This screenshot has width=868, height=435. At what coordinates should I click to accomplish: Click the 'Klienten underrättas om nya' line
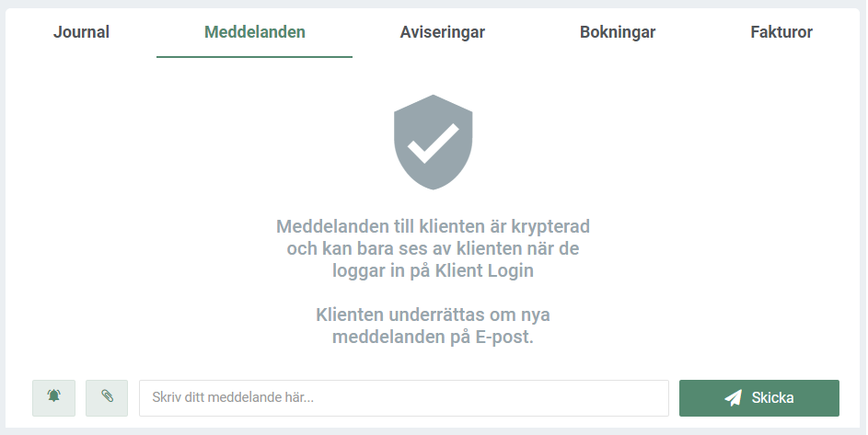433,315
